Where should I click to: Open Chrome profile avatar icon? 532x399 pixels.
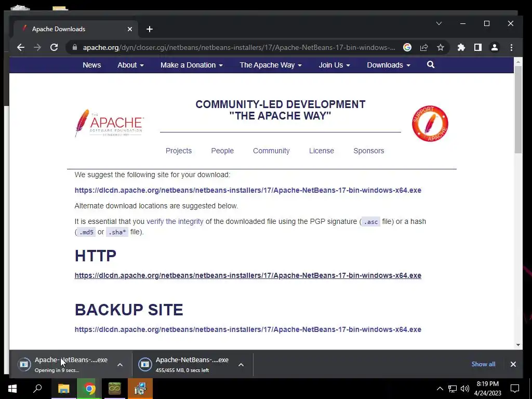495,47
